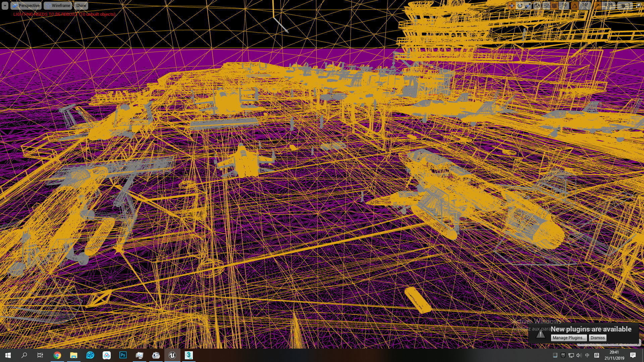Open scale snap value dropdown showing 0,25
Image resolution: width=644 pixels, height=362 pixels.
608,6
